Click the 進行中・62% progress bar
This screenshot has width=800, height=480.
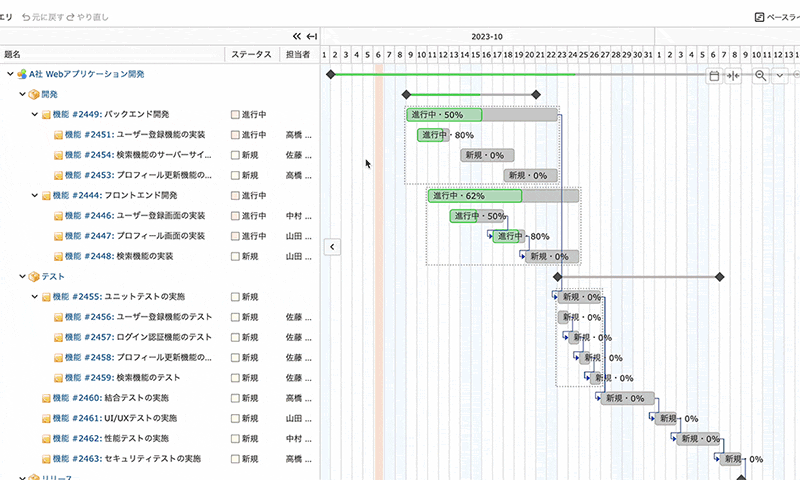(x=503, y=196)
